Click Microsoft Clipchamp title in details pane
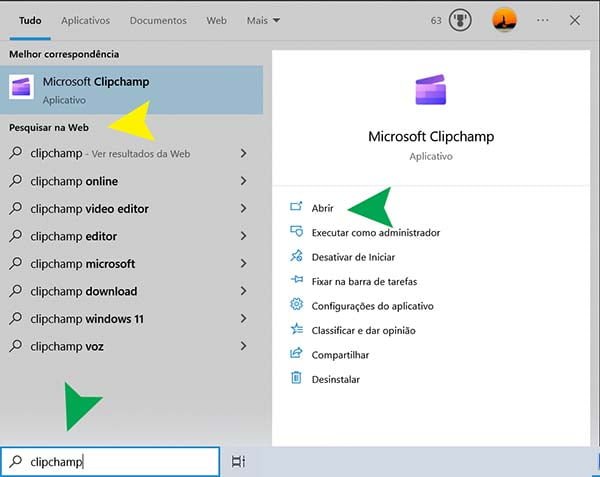This screenshot has width=600, height=477. pos(431,137)
